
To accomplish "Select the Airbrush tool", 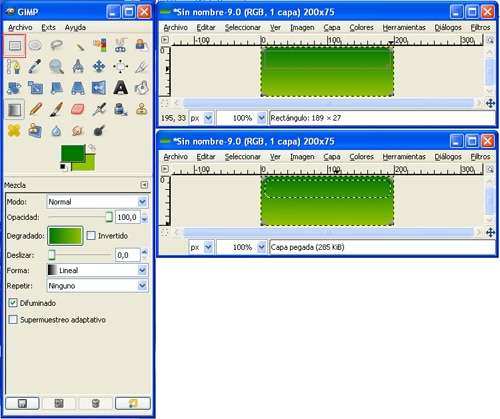I will 99,109.
